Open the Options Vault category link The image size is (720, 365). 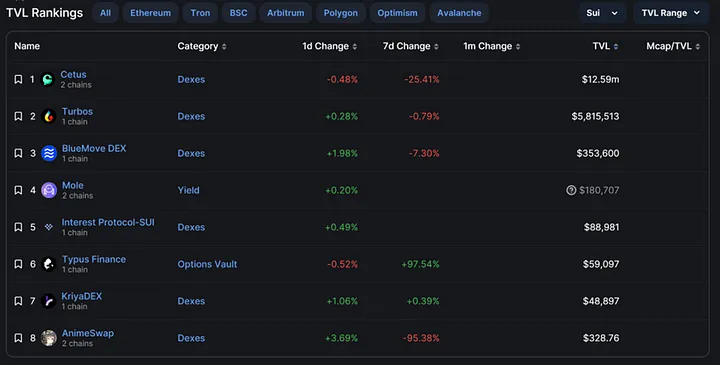207,264
